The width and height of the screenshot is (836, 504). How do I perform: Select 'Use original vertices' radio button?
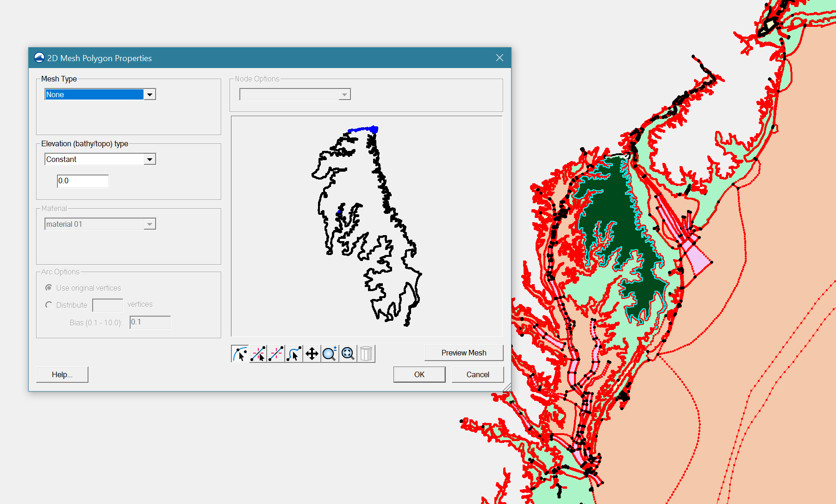(x=49, y=288)
